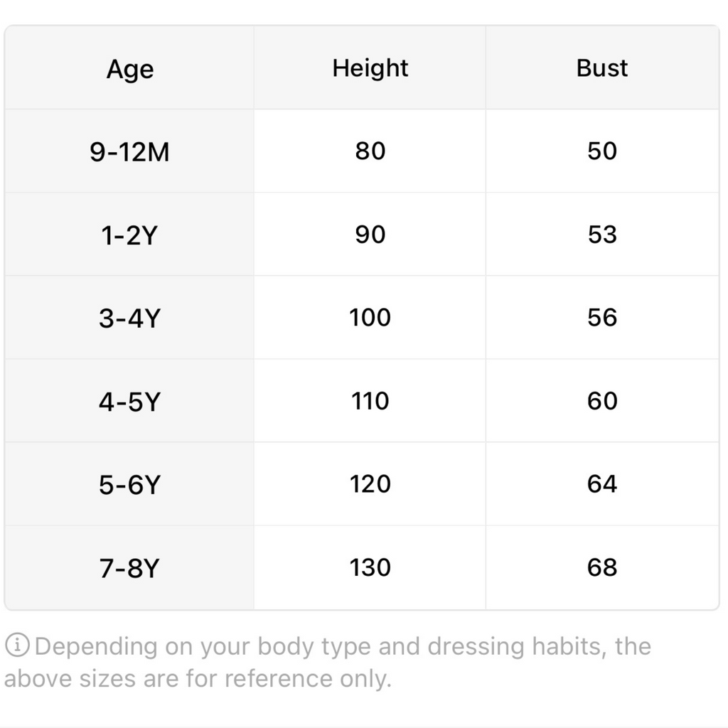Click the 3-4Y age row label

click(x=130, y=318)
